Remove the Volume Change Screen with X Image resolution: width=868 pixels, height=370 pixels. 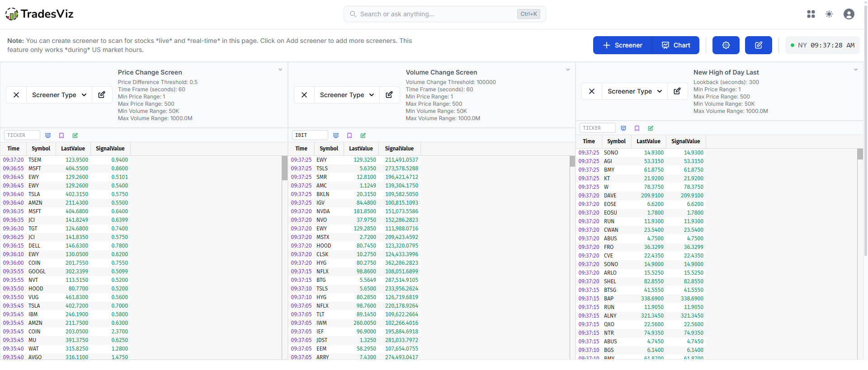click(x=304, y=95)
